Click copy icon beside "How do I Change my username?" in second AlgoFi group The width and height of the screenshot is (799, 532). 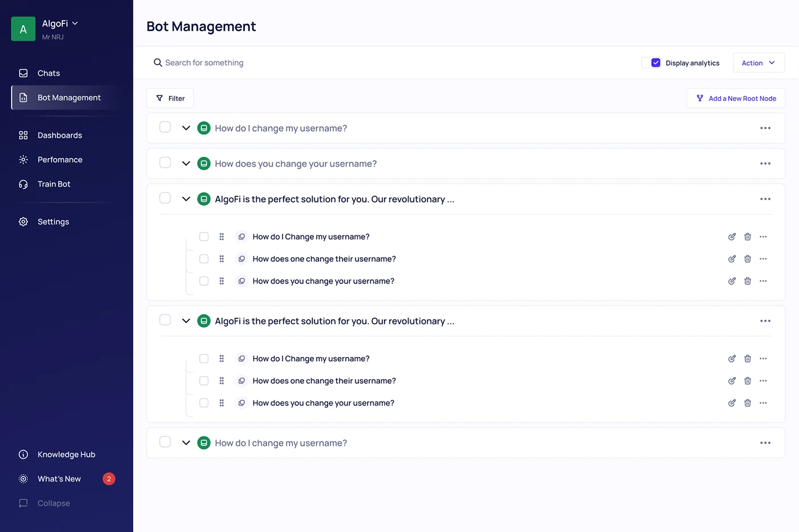(241, 359)
